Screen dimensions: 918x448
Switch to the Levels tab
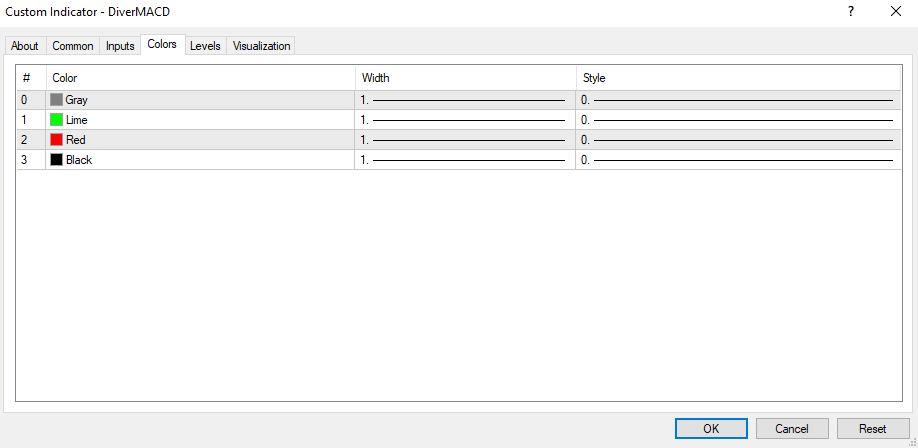pyautogui.click(x=205, y=46)
